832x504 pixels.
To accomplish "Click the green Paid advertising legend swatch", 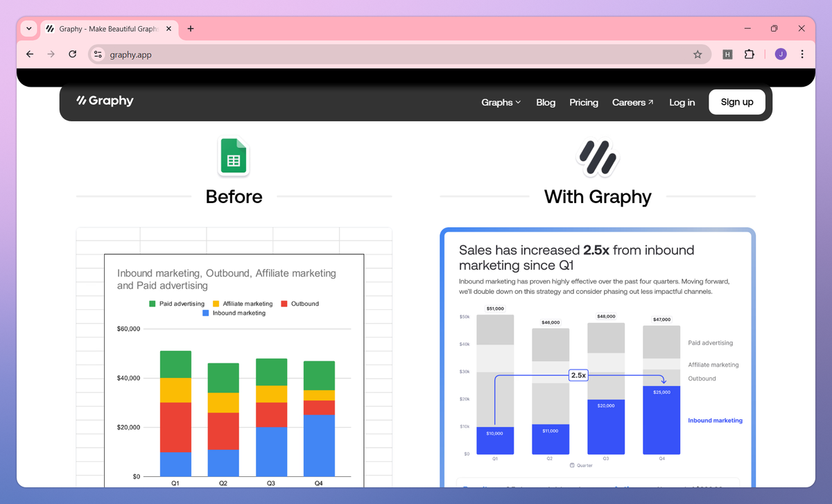I will 153,304.
